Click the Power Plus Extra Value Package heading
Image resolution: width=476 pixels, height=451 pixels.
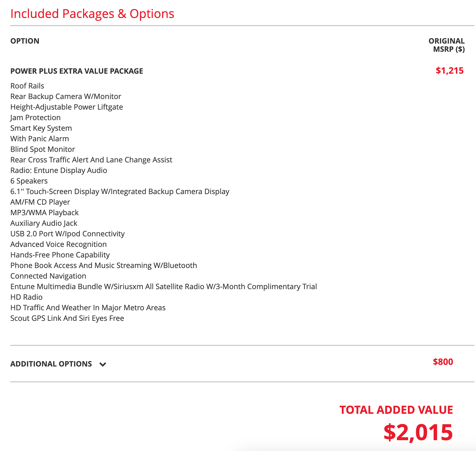[77, 71]
